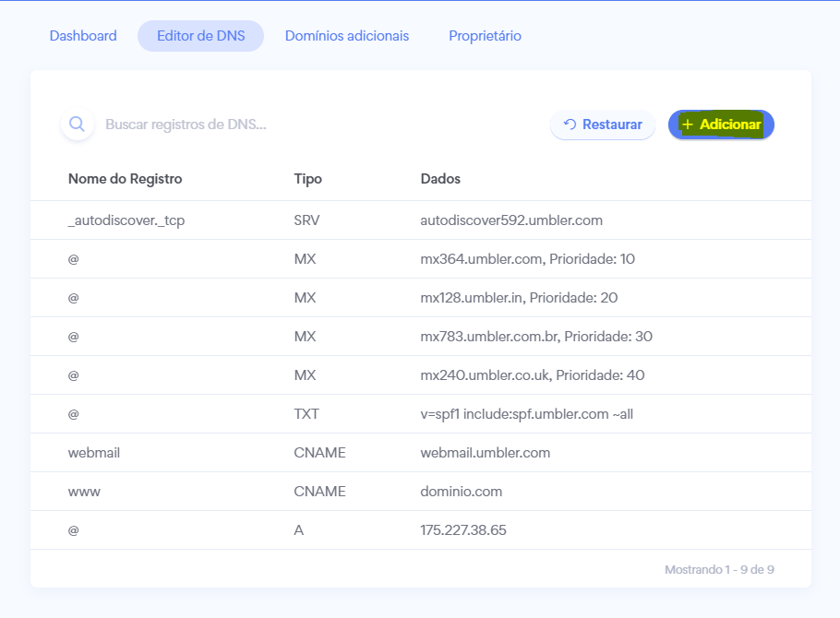
Task: Select the MX record mx364.umbler.com
Action: tap(420, 259)
